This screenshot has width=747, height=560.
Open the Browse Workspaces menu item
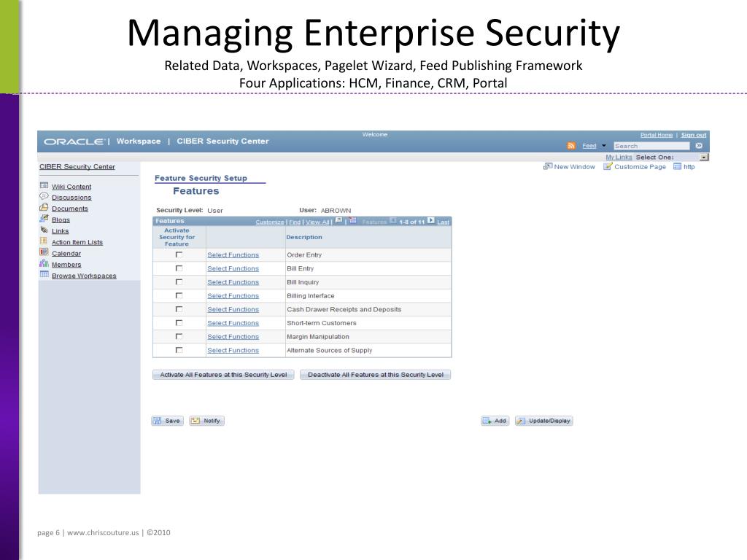pyautogui.click(x=84, y=276)
